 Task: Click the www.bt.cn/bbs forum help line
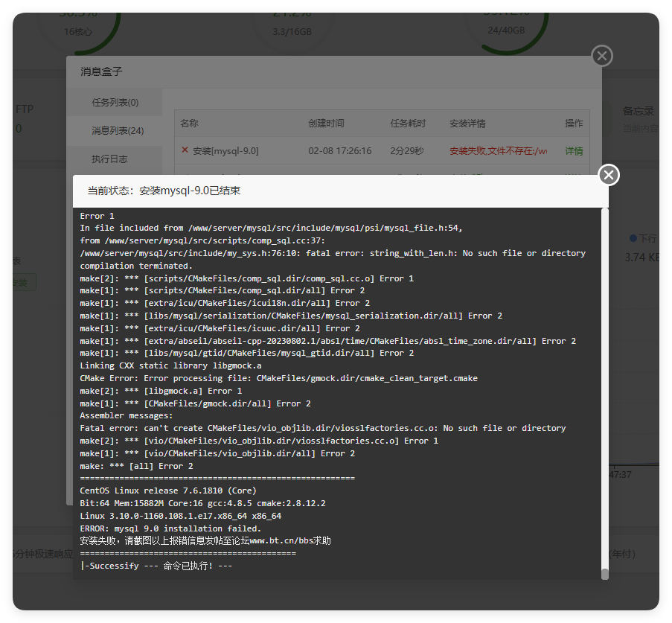click(205, 540)
